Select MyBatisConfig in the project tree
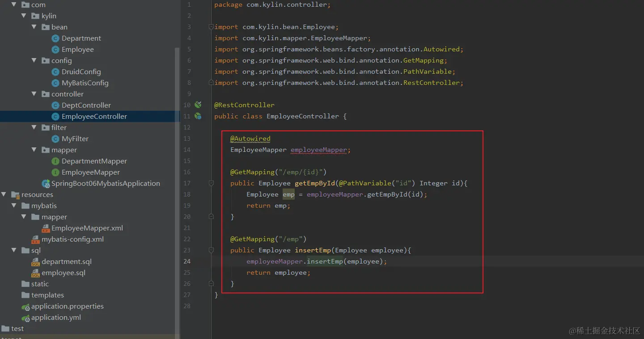Screen dimensions: 644x339 tap(85, 83)
